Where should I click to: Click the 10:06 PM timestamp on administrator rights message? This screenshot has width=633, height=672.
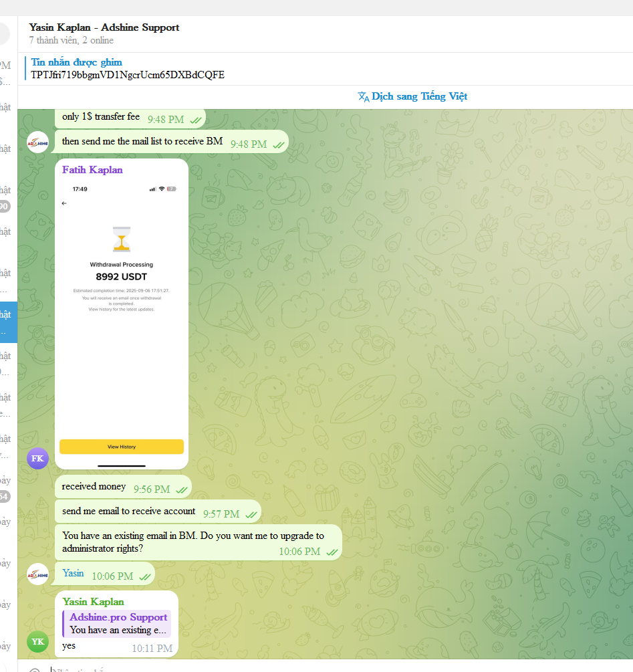(x=300, y=552)
